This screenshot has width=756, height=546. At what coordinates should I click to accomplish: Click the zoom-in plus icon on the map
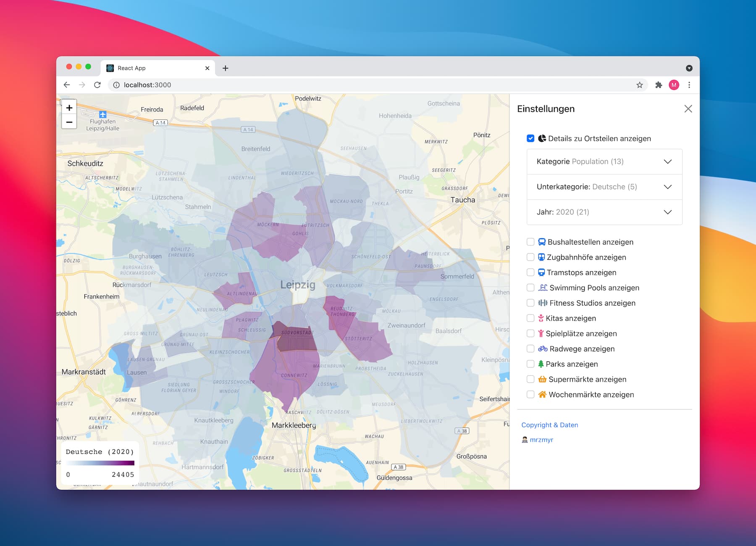click(69, 108)
